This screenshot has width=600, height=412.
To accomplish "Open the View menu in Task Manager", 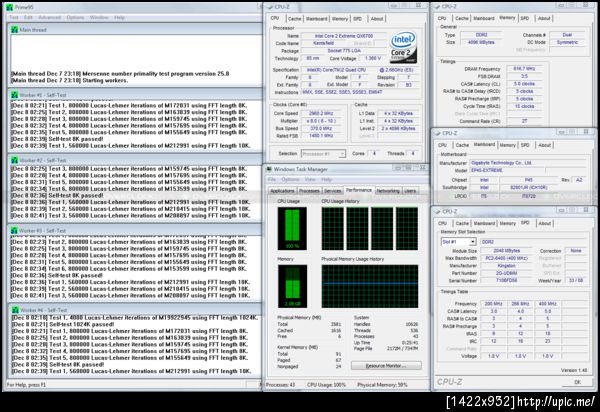I will click(x=310, y=179).
